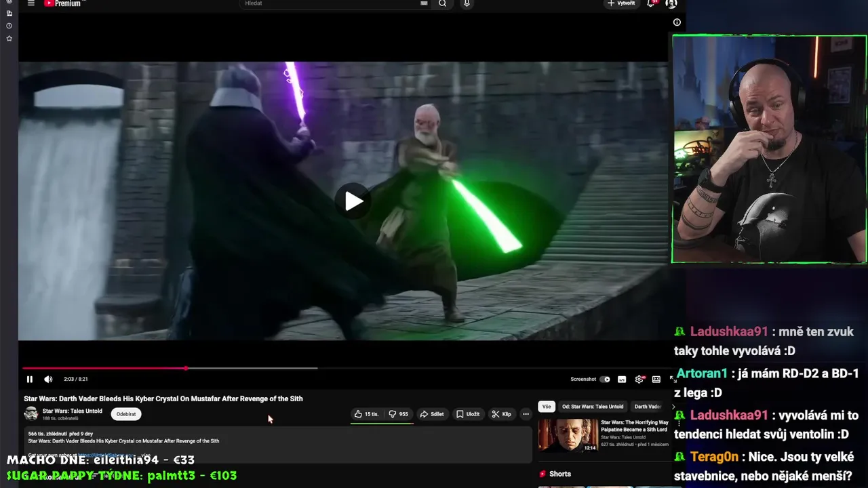Open the notifications bell
Image resolution: width=868 pixels, height=488 pixels.
(x=651, y=3)
